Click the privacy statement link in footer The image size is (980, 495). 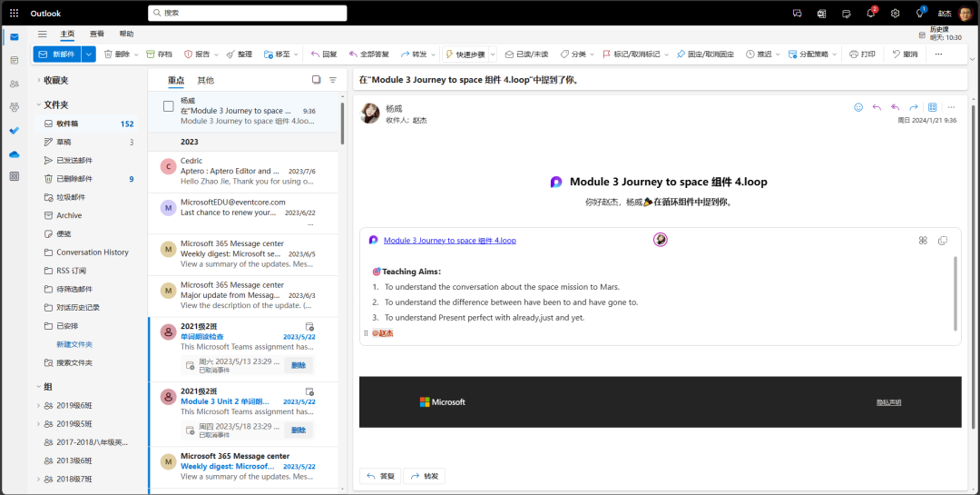click(888, 402)
